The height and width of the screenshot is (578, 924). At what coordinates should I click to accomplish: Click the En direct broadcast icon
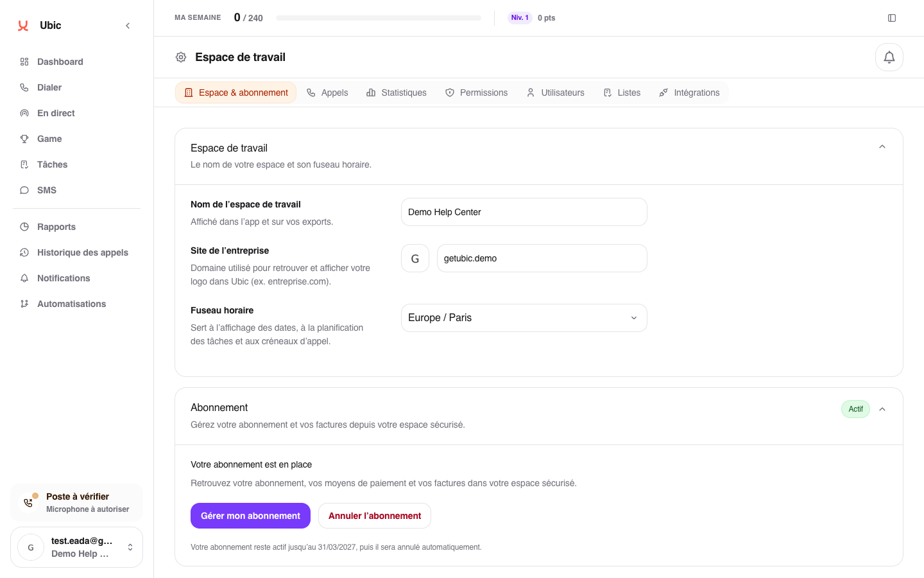pos(24,113)
